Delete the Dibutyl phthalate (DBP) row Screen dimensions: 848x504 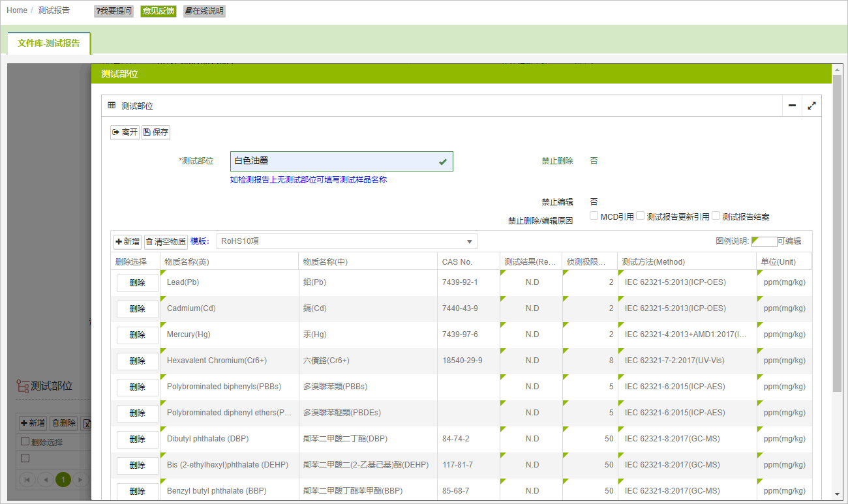tap(138, 439)
